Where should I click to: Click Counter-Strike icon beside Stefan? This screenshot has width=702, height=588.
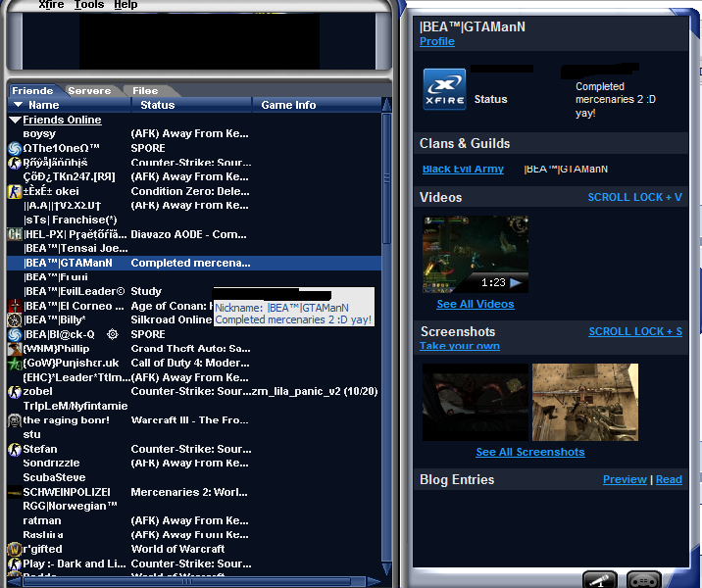click(x=15, y=449)
